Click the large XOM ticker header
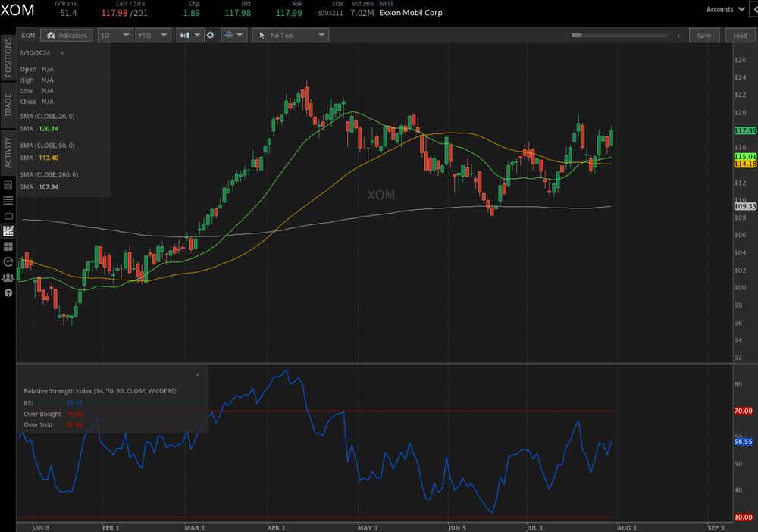Image resolution: width=758 pixels, height=532 pixels. [x=17, y=10]
